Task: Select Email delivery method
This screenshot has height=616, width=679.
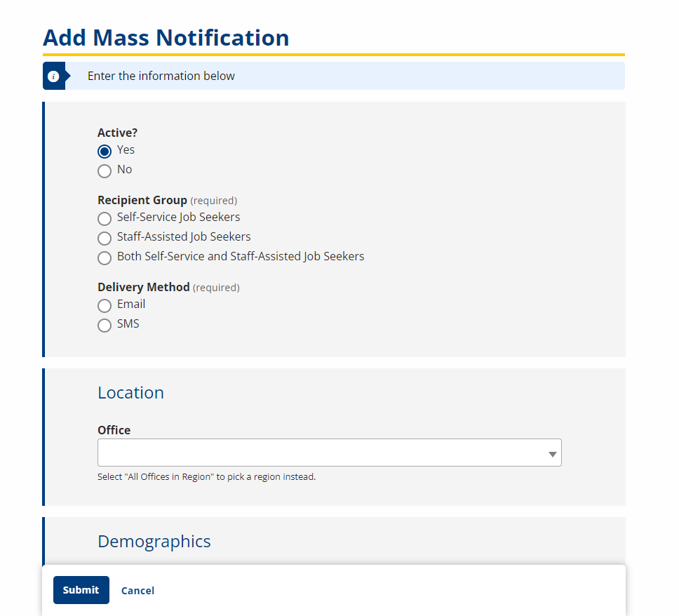Action: (x=105, y=305)
